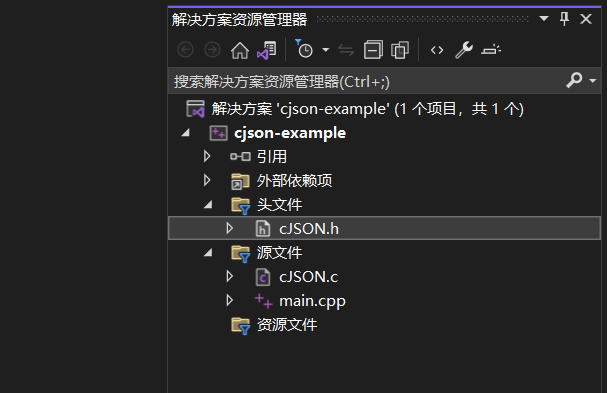Click the 解决方案资源管理器 panel title
607x393 pixels.
tap(240, 19)
